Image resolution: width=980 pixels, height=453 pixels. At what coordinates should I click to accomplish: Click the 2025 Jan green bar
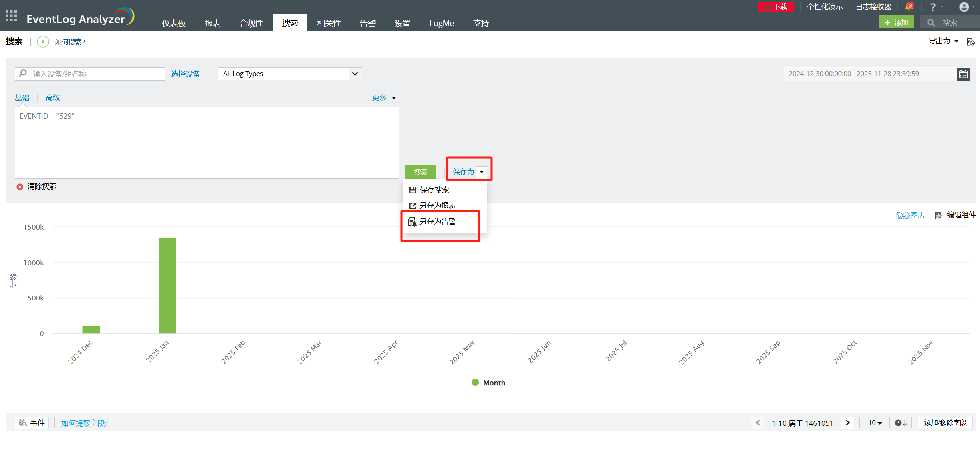[167, 285]
